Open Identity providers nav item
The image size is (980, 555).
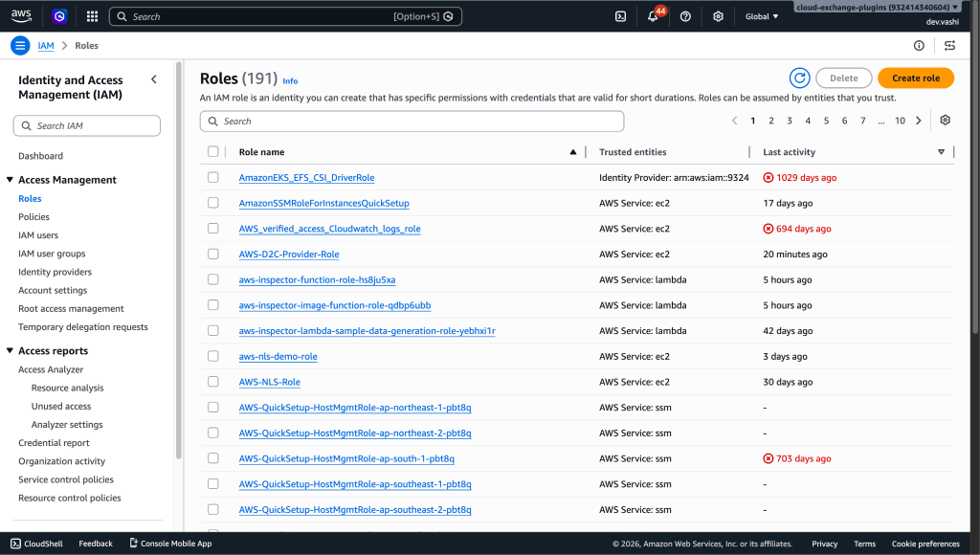tap(55, 272)
